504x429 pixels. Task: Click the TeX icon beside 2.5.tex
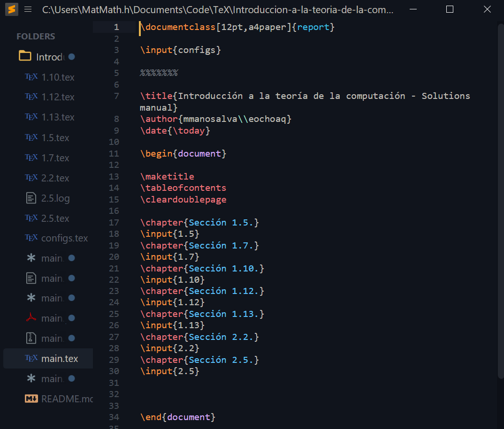[31, 218]
